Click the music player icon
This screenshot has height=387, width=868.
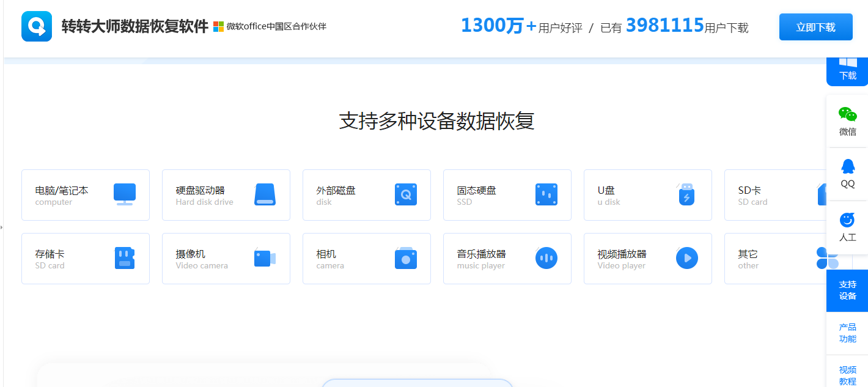tap(546, 258)
